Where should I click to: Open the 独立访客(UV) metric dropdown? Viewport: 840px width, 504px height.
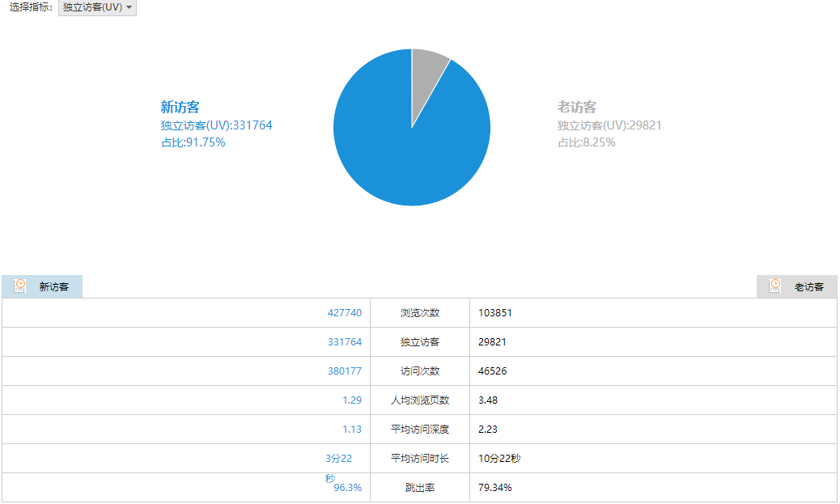(97, 7)
